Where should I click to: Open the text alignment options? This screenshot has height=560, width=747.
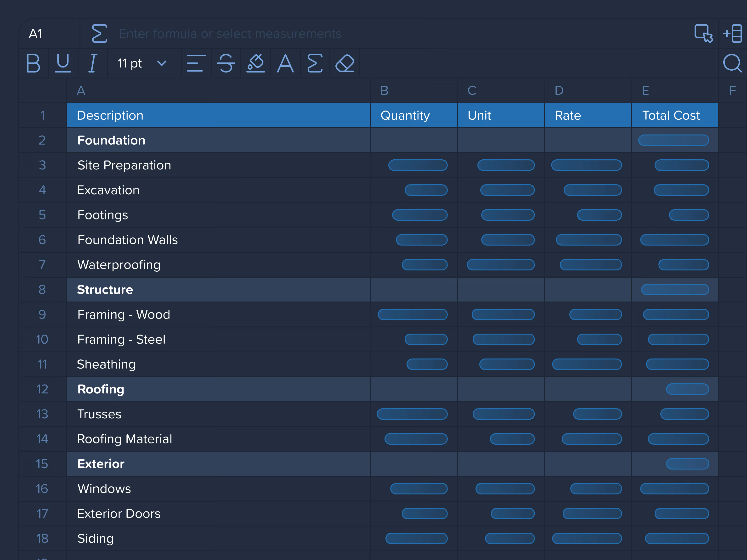pos(196,63)
